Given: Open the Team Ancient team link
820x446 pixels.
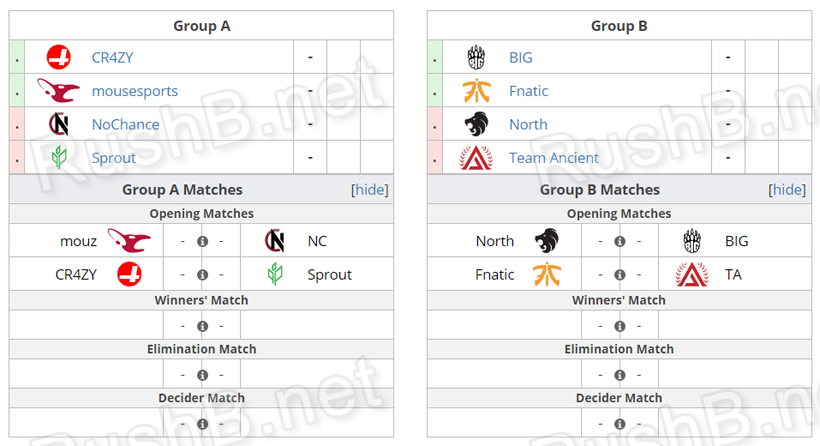Looking at the screenshot, I should click(553, 157).
